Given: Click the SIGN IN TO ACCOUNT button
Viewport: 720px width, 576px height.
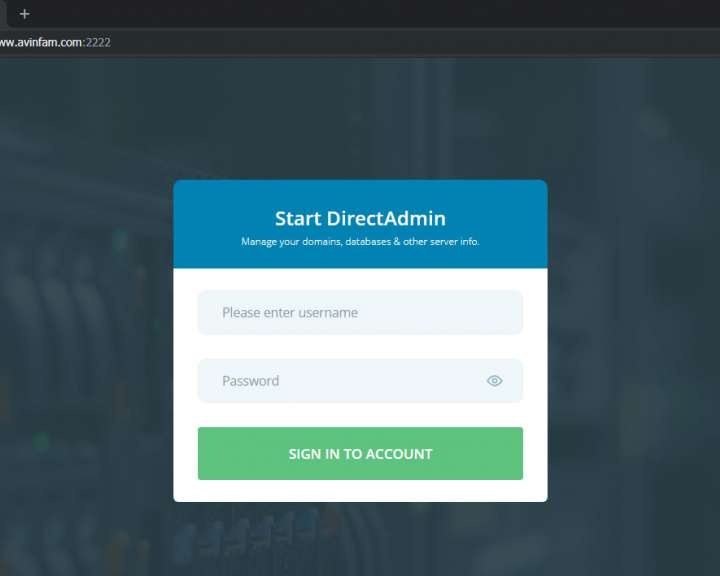Looking at the screenshot, I should tap(360, 453).
